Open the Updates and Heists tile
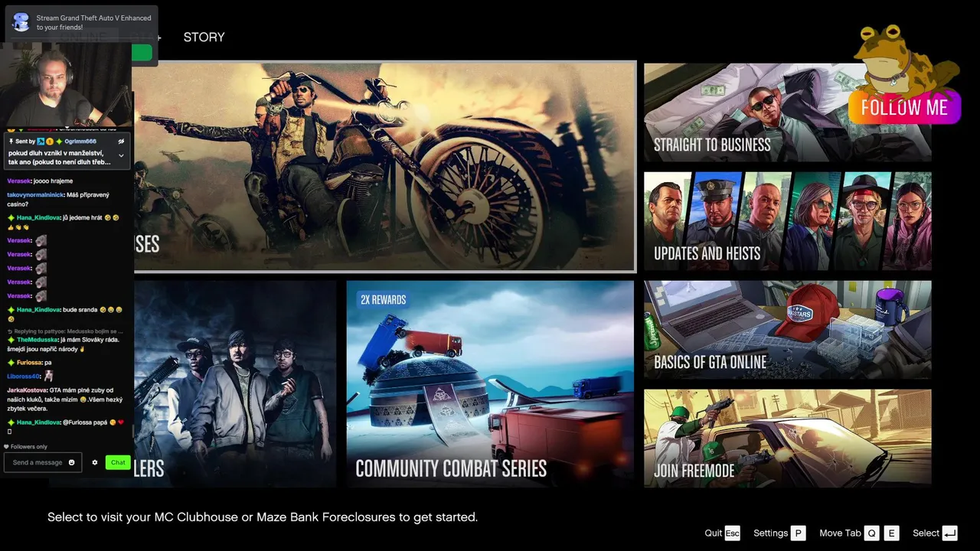This screenshot has height=551, width=980. click(787, 221)
